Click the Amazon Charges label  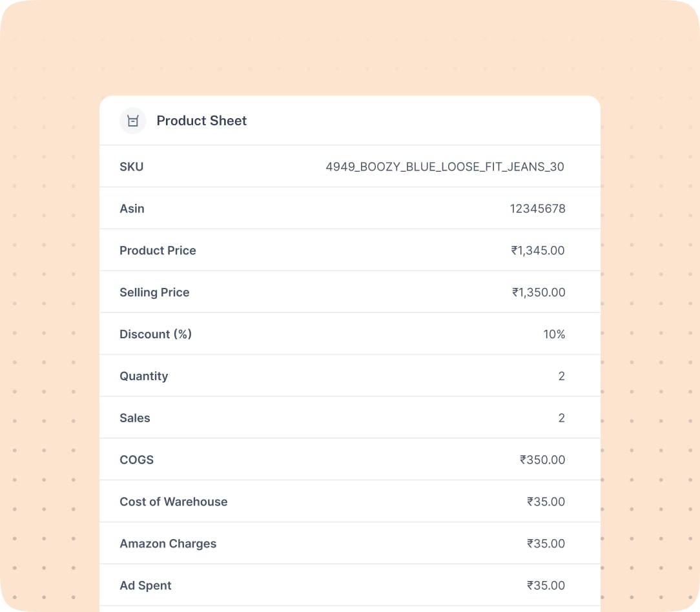coord(168,544)
